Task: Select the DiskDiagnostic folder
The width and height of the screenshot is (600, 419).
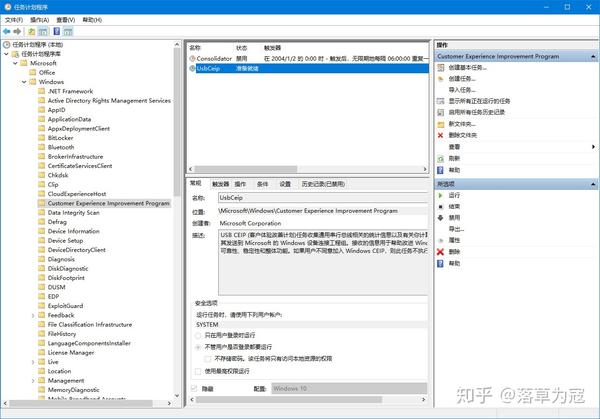Action: click(68, 269)
